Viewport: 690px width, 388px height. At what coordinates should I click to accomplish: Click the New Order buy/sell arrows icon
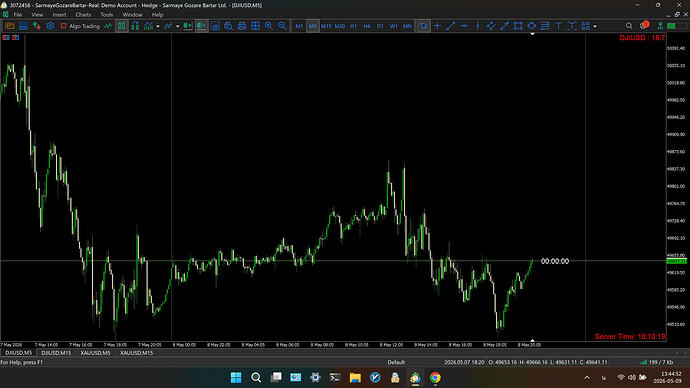(x=37, y=26)
